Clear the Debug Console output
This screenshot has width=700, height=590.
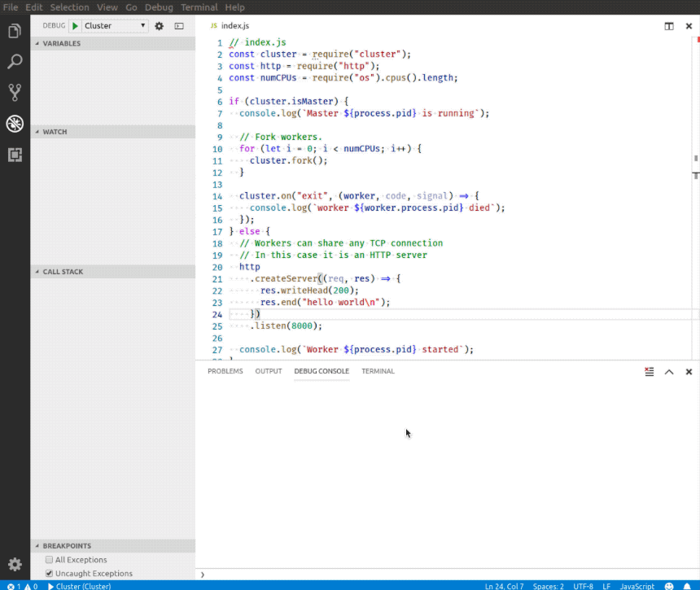point(649,372)
